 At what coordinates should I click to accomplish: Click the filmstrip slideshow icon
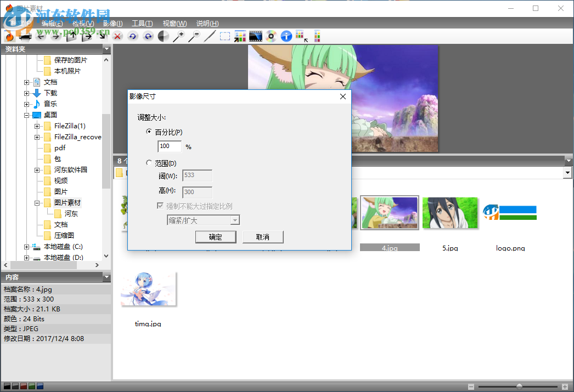(256, 36)
